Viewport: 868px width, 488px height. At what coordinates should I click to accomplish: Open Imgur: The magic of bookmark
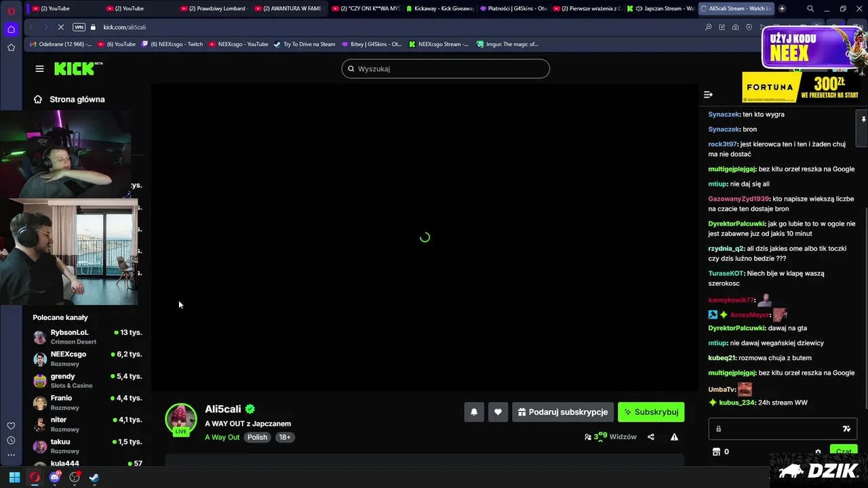click(x=507, y=44)
